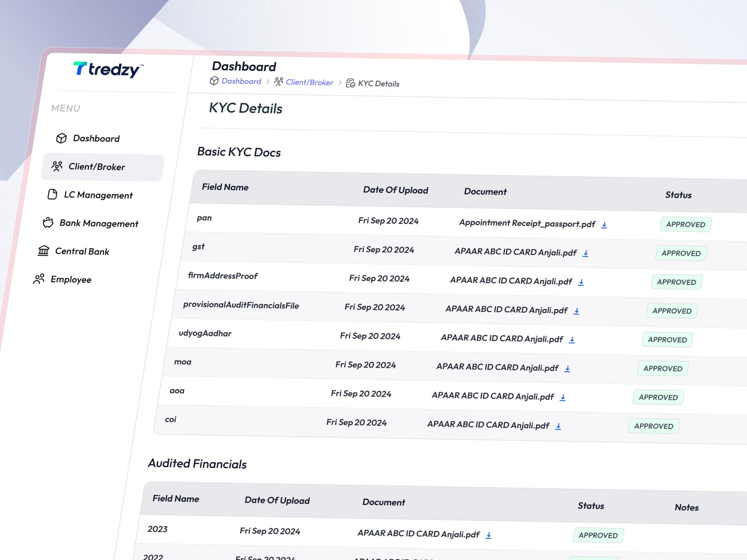The width and height of the screenshot is (747, 560).
Task: Select the Employee menu item
Action: click(71, 279)
